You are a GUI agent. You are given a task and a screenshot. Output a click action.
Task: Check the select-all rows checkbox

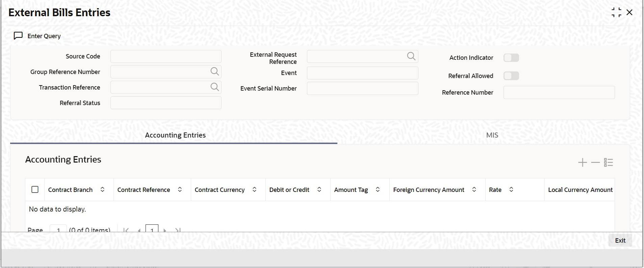pyautogui.click(x=35, y=190)
